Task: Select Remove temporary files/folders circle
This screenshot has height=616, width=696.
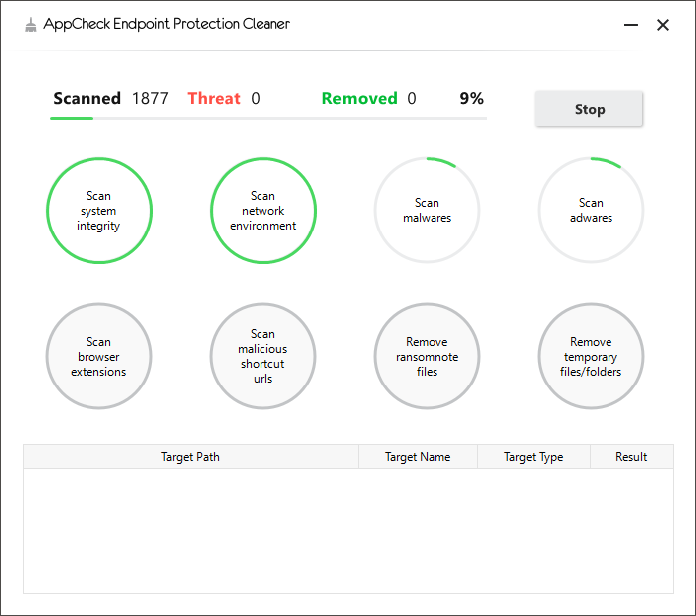Action: pyautogui.click(x=591, y=356)
